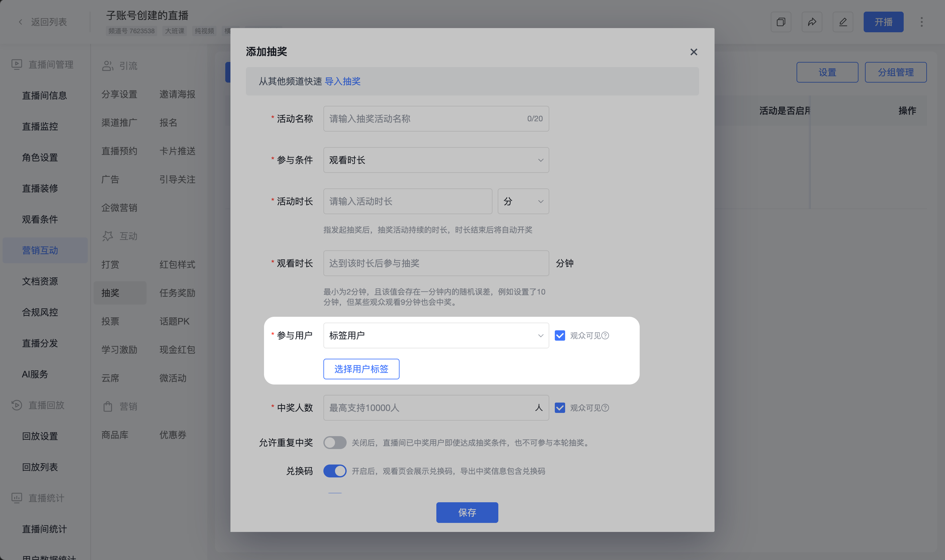Click the 中奖人数 input field
The image size is (945, 560).
[x=436, y=408]
